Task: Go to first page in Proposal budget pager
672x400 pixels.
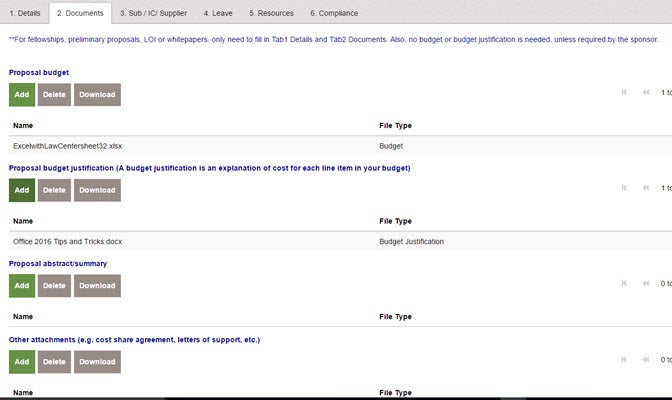Action: click(x=624, y=92)
